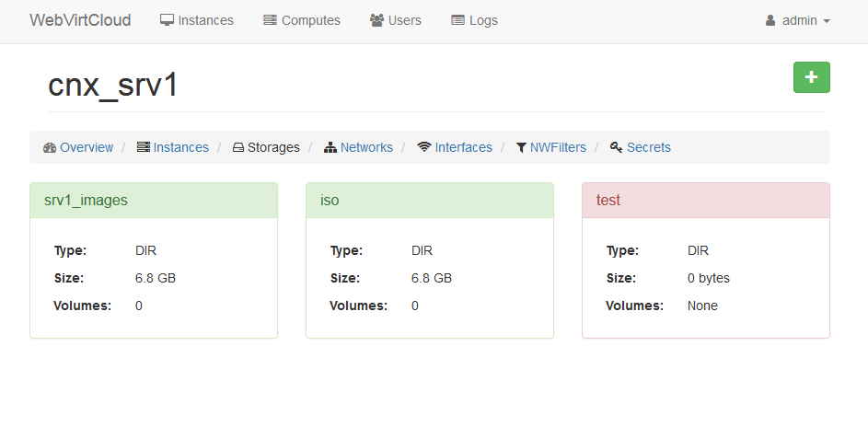Open the srv1_images storage pool
Screen dimensions: 868x427
click(86, 200)
